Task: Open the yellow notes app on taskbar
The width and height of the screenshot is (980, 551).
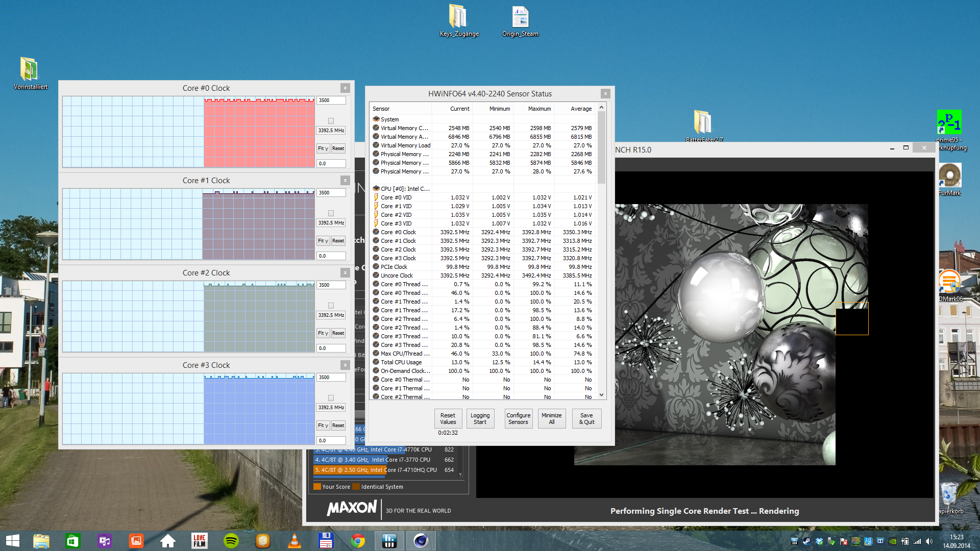Action: pos(263,541)
